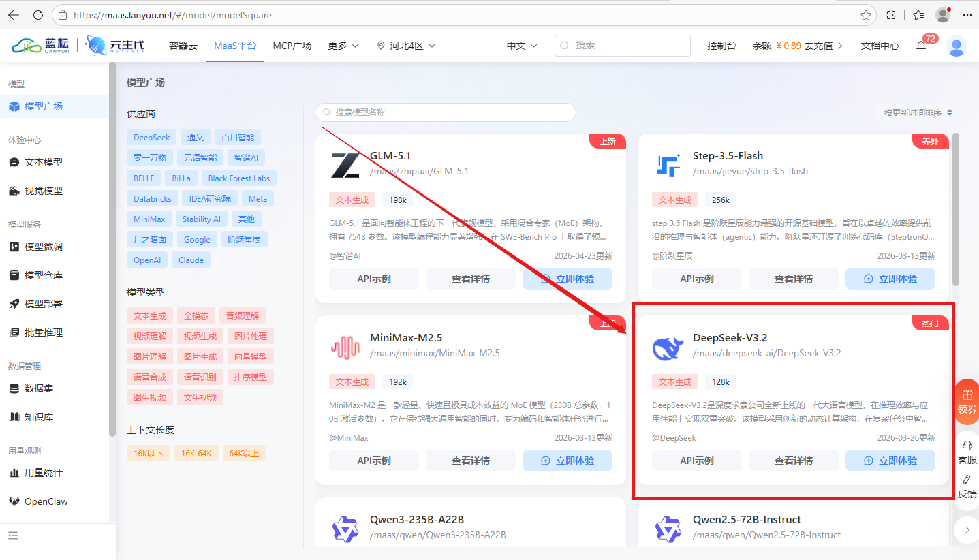Filter by 64K以上 context length
The width and height of the screenshot is (979, 560).
coord(244,454)
